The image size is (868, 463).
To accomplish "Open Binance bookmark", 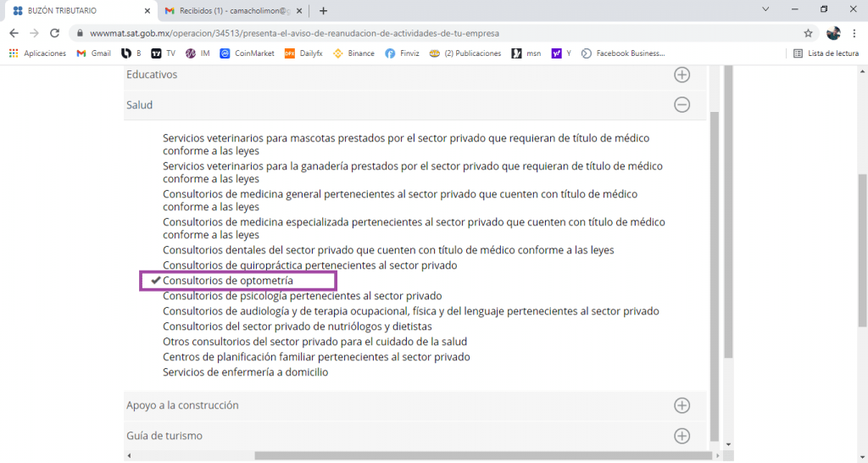I will (353, 53).
